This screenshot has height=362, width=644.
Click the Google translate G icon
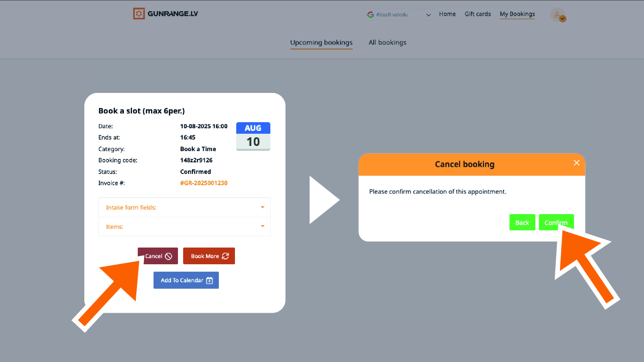coord(370,14)
